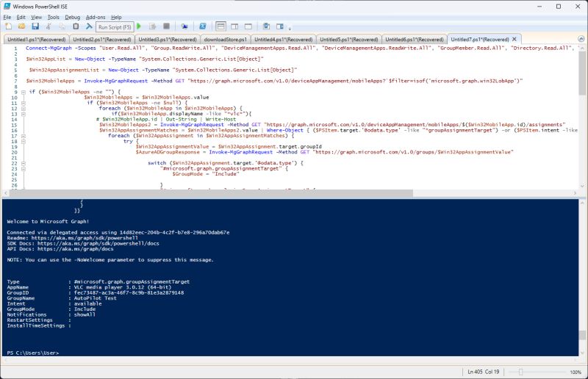Click the Stop Operation square icon
Viewport: 588px width, 379px height.
pyautogui.click(x=167, y=26)
